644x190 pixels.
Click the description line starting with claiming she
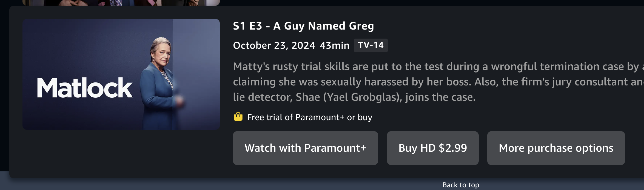[x=436, y=82]
